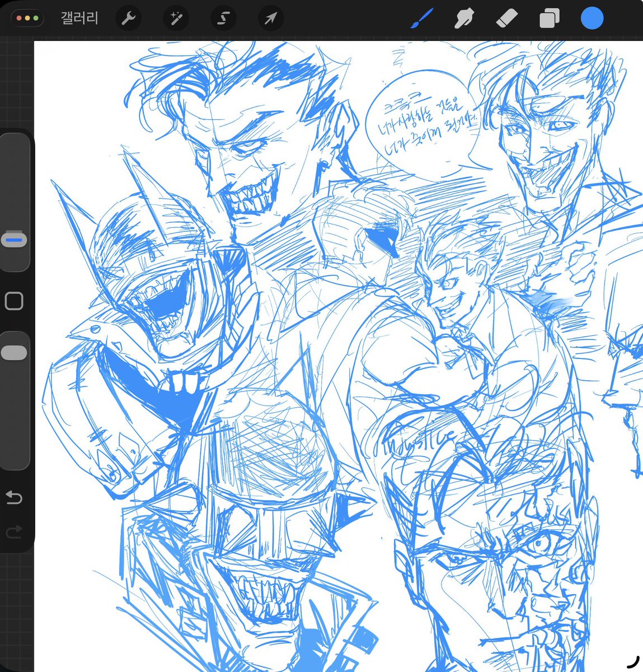This screenshot has height=672, width=643.
Task: Select the Eraser tool
Action: click(x=507, y=19)
